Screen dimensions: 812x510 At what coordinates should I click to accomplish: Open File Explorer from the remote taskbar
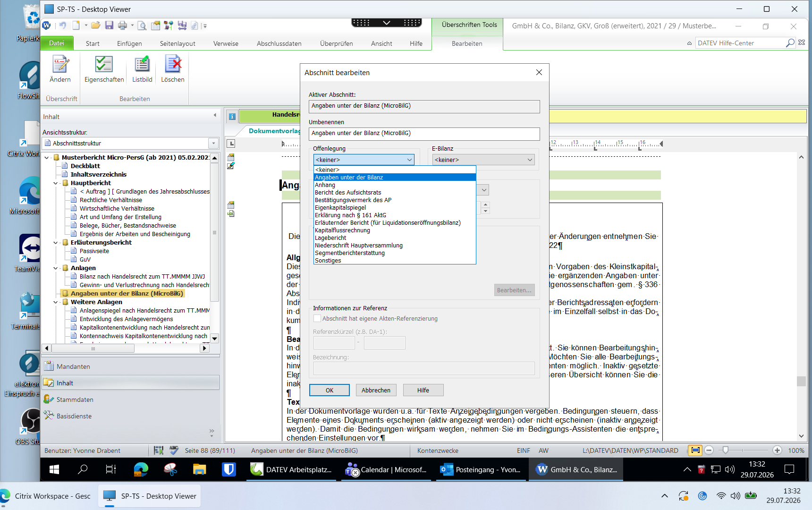tap(199, 469)
